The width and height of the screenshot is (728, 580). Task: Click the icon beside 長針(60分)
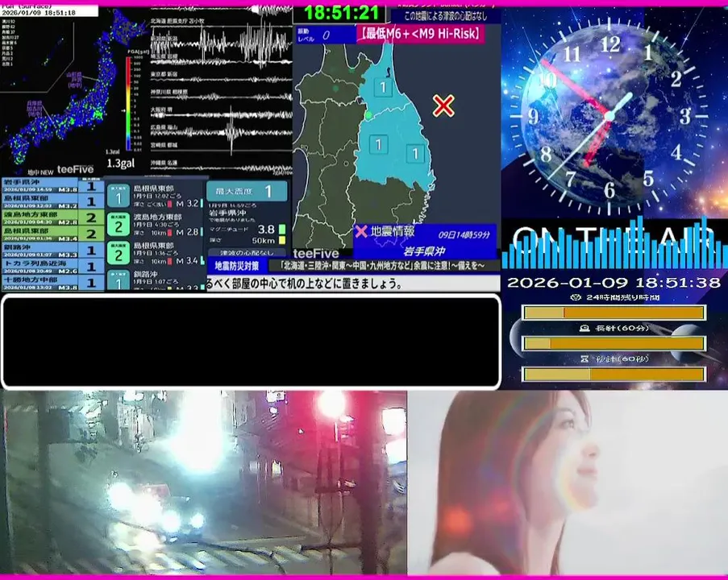(584, 328)
